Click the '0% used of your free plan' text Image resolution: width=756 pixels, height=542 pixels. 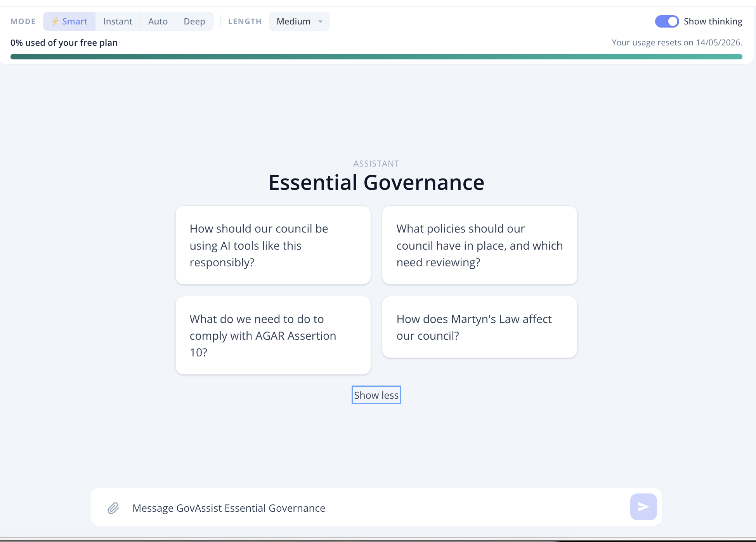[x=64, y=43]
